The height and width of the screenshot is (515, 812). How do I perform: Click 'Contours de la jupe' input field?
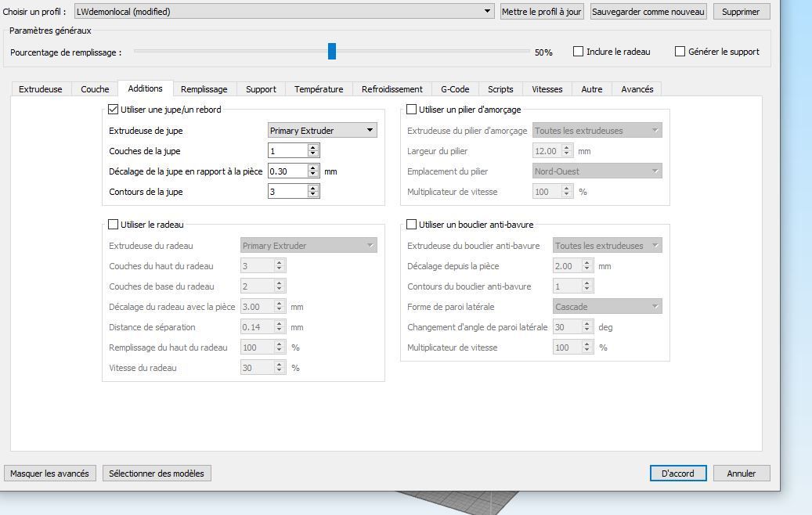[288, 192]
